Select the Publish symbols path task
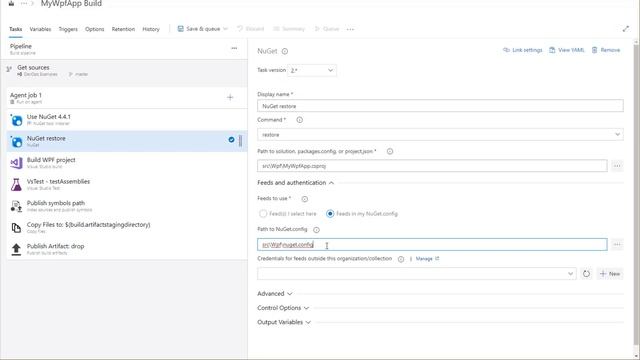Screen dimensions: 640x360 [x=127, y=206]
